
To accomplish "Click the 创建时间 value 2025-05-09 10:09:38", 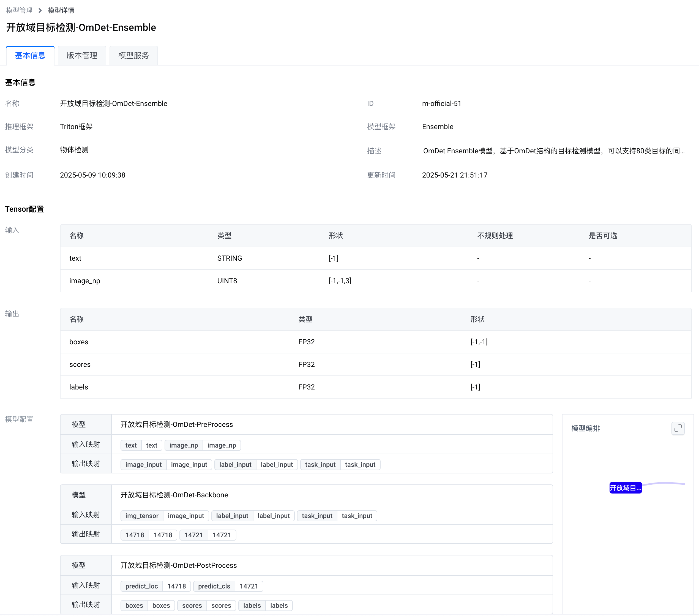I will coord(93,175).
